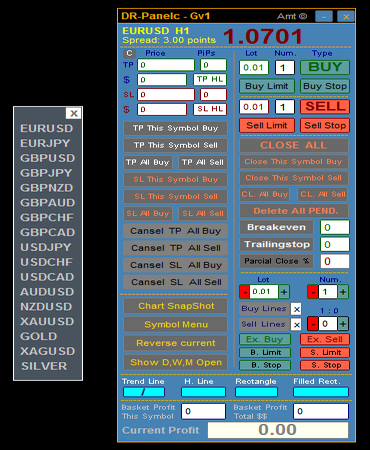The image size is (370, 450).
Task: Click the H. Line cyan swatch
Action: pos(203,392)
